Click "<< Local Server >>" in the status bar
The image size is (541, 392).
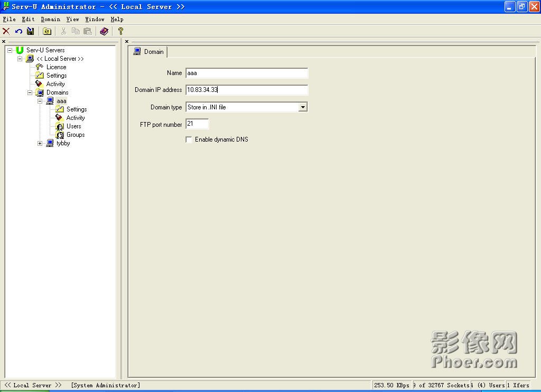33,385
